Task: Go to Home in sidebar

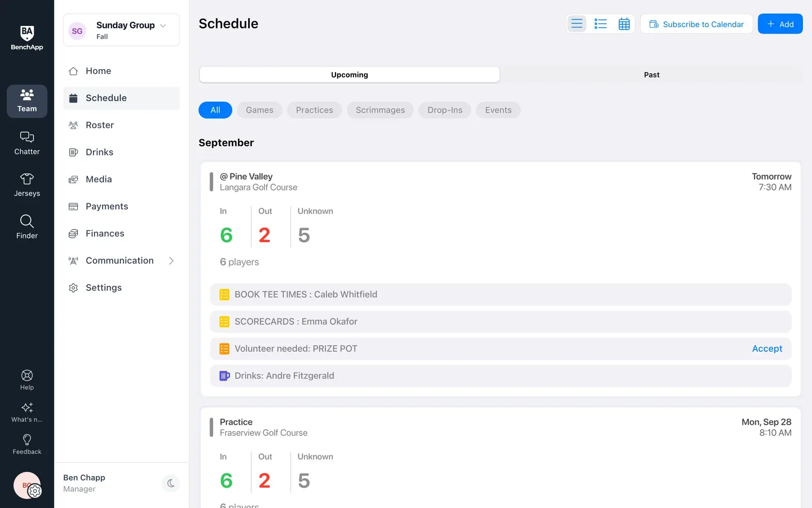Action: (121, 71)
